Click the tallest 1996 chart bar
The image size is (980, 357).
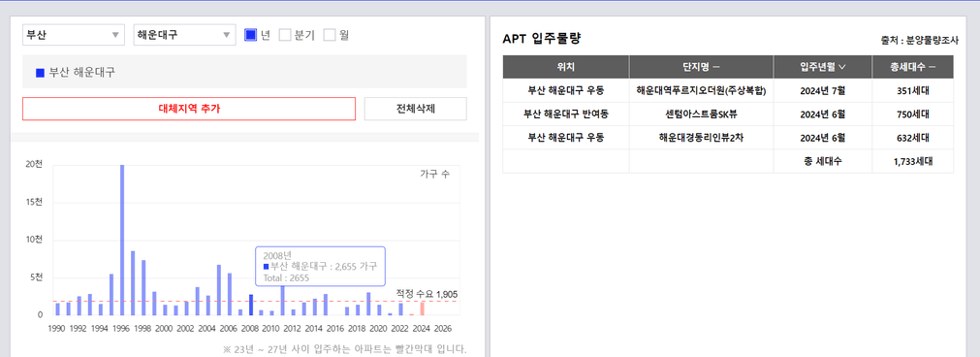pos(122,240)
